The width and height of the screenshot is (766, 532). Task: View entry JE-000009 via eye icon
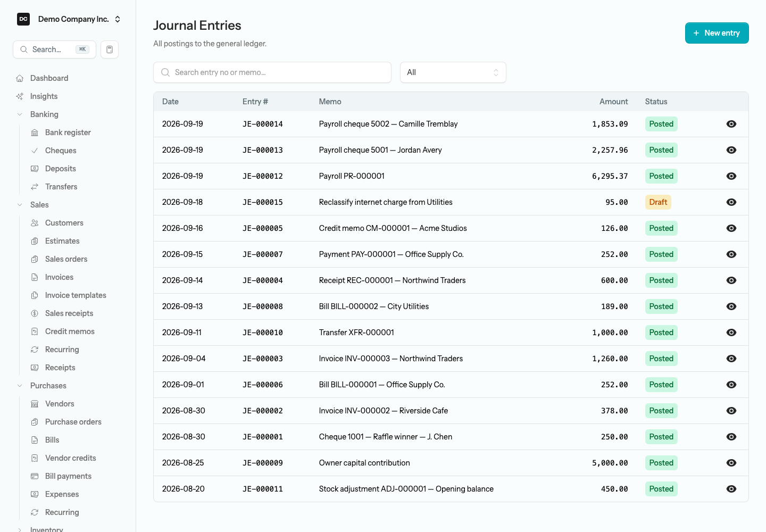click(x=731, y=463)
